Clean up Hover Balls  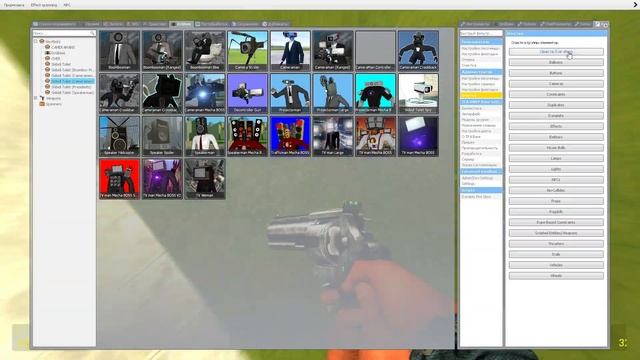pos(556,148)
